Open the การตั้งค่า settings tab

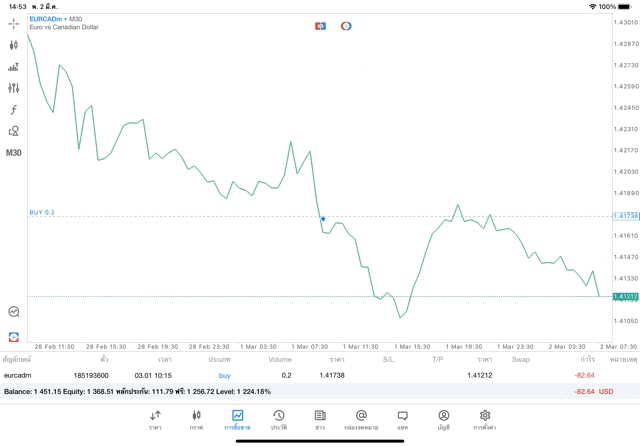[x=485, y=419]
